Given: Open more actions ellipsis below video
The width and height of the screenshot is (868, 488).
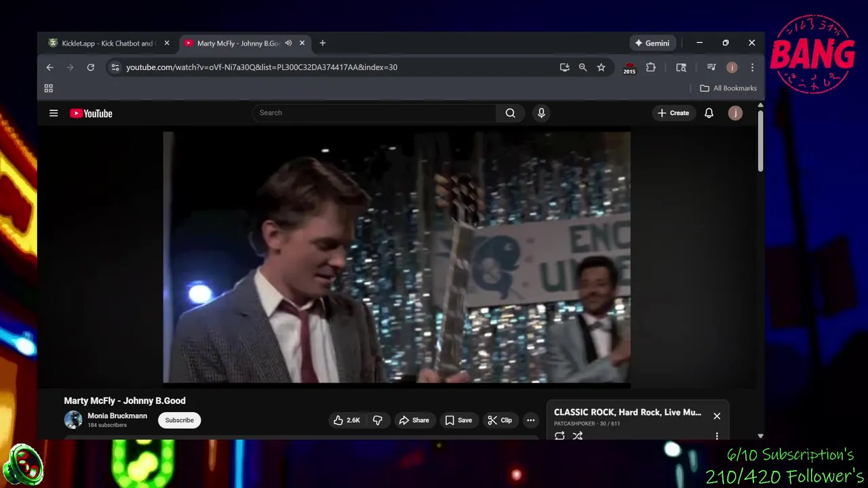Looking at the screenshot, I should (x=531, y=420).
